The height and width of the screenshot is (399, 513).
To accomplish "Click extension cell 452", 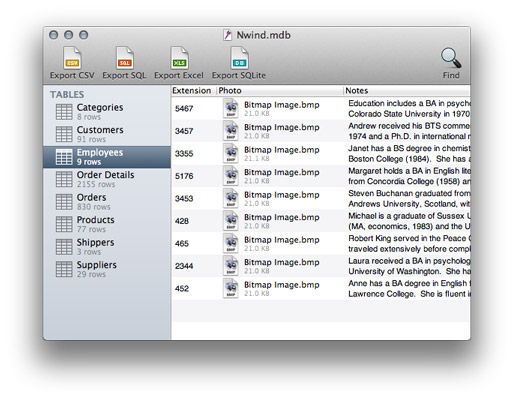I will (x=182, y=289).
